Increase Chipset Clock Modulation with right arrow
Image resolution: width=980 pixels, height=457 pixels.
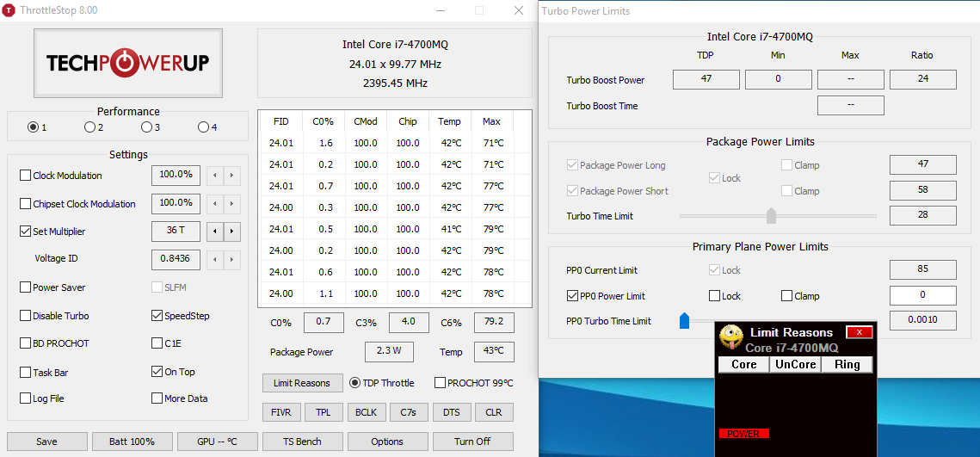(x=231, y=204)
